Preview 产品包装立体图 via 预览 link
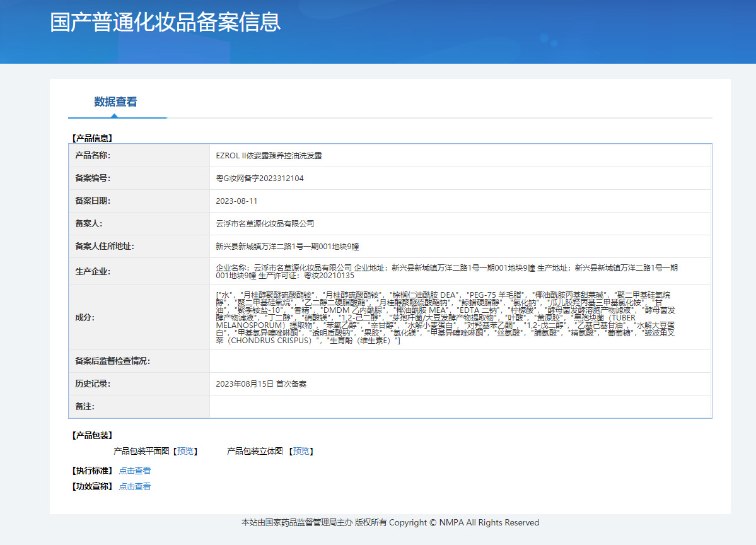 301,451
